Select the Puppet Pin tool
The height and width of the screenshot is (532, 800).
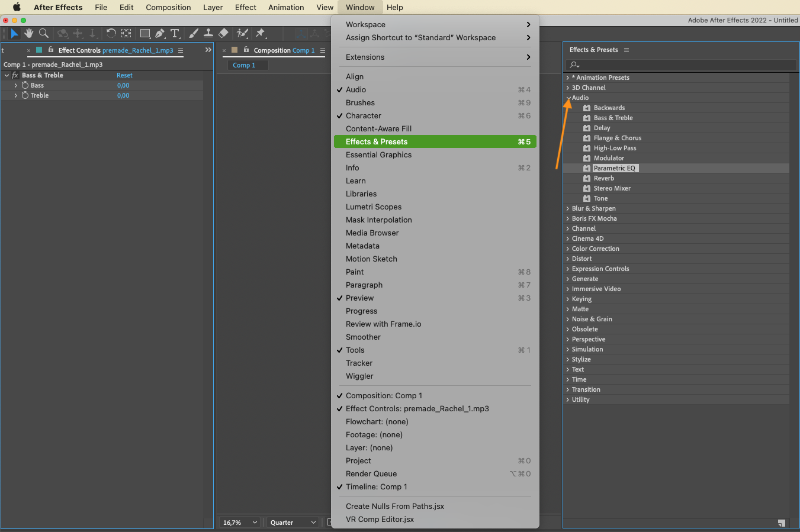pos(261,34)
